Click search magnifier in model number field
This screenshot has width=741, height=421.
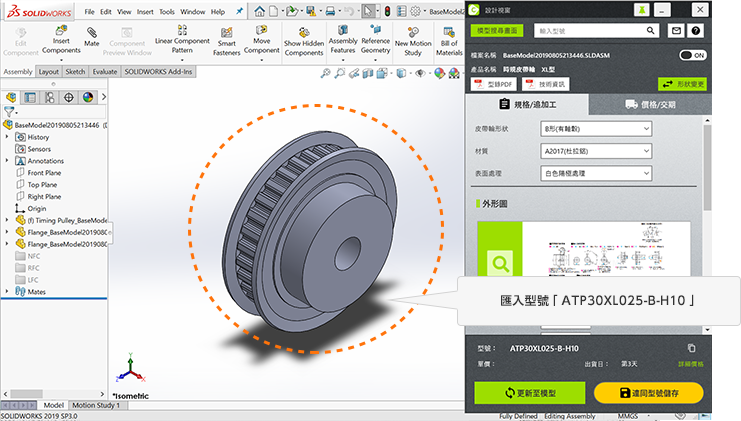pyautogui.click(x=651, y=31)
